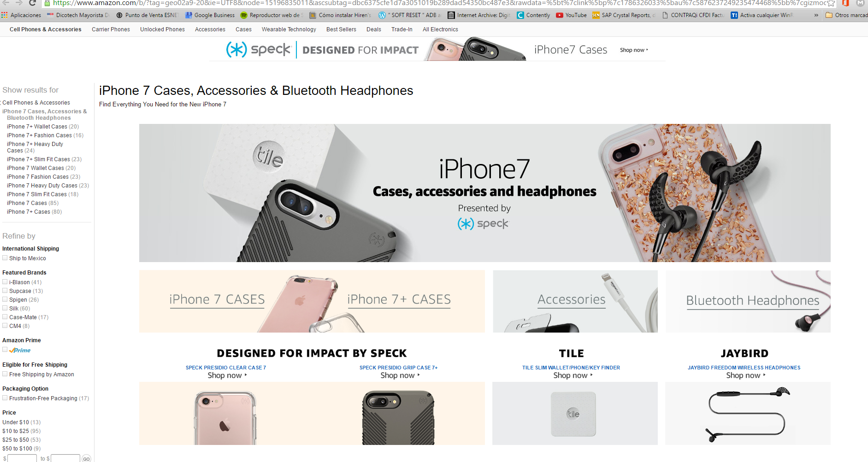Toggle the Amazon Prime filter checkbox
The height and width of the screenshot is (462, 868).
click(5, 350)
